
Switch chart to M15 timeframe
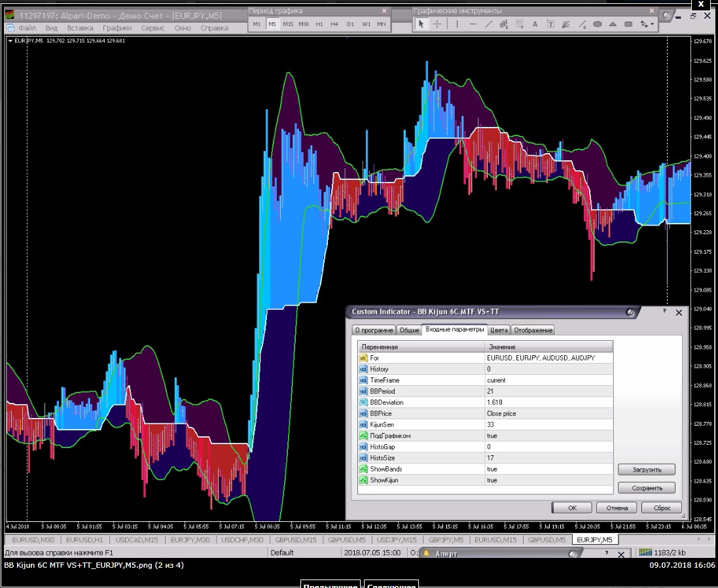(x=288, y=24)
